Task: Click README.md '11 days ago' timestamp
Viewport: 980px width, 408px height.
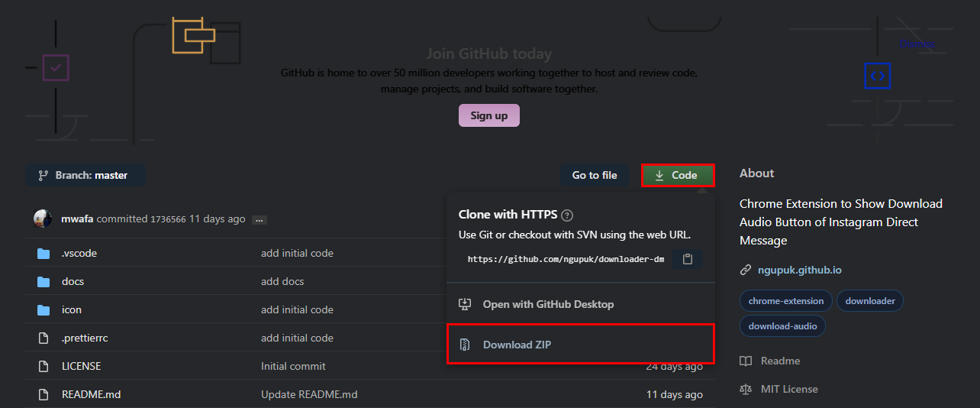Action: (675, 394)
